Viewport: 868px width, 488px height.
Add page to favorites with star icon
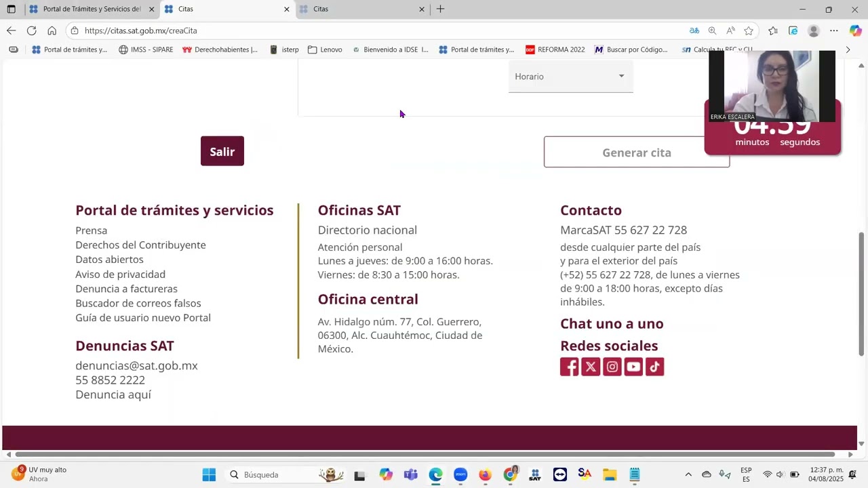[x=749, y=30]
